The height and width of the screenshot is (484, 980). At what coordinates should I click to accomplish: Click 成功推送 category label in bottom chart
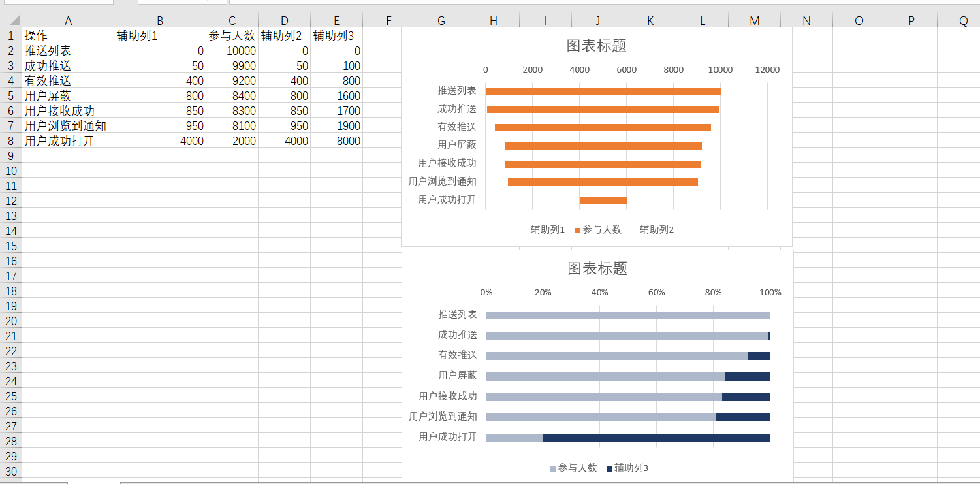click(x=457, y=334)
